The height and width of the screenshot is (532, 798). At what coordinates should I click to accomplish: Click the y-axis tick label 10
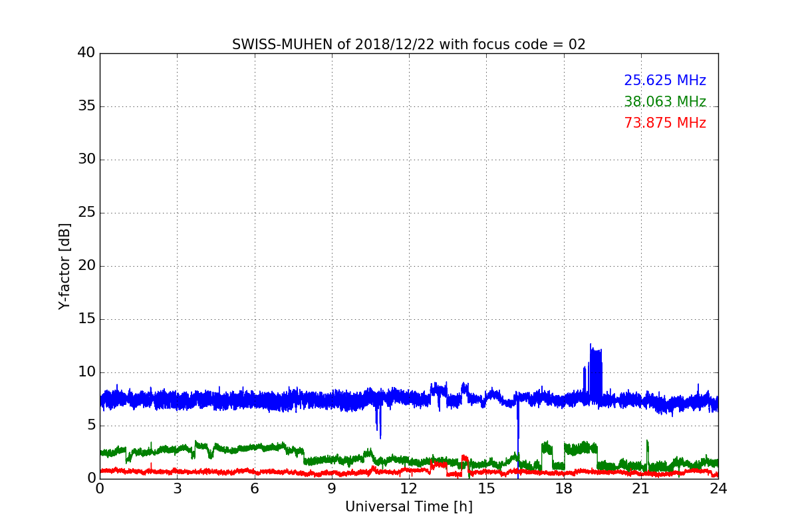point(86,372)
